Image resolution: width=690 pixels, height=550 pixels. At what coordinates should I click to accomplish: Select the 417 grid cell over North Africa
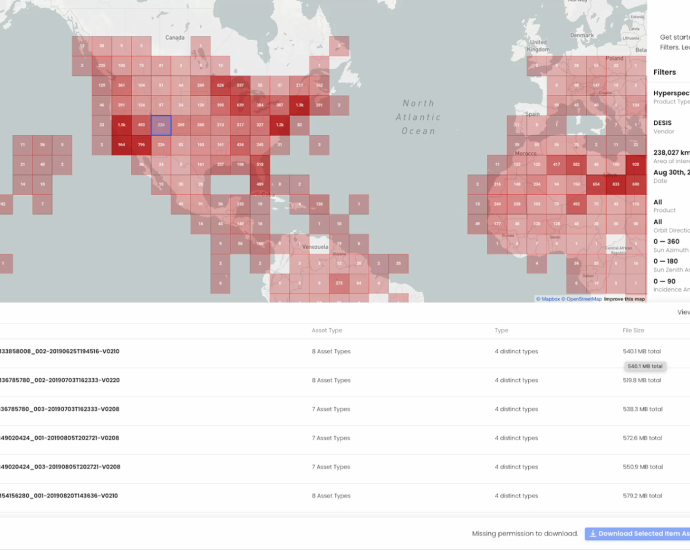(557, 165)
